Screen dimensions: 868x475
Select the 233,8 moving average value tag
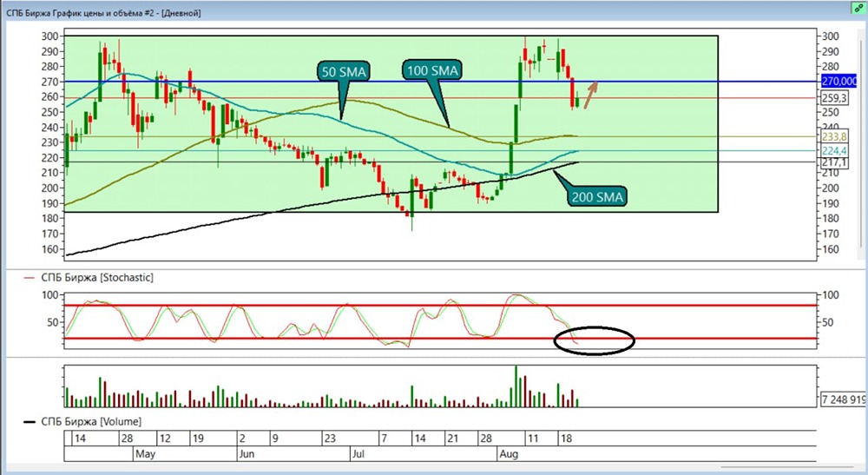835,136
